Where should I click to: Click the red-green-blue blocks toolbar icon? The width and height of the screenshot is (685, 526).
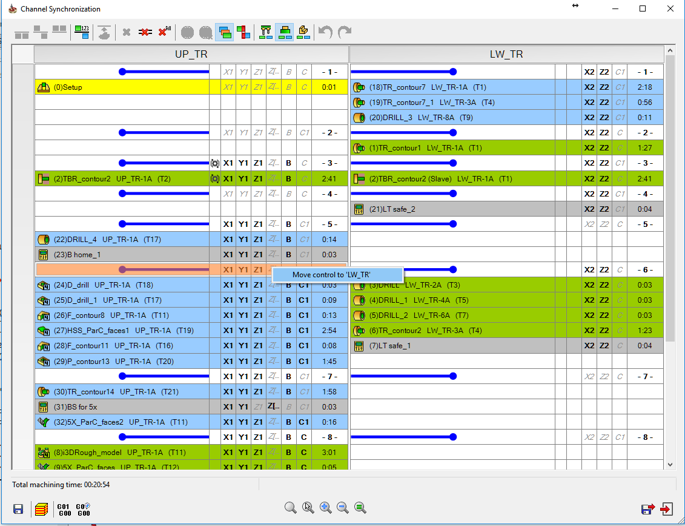tap(243, 32)
